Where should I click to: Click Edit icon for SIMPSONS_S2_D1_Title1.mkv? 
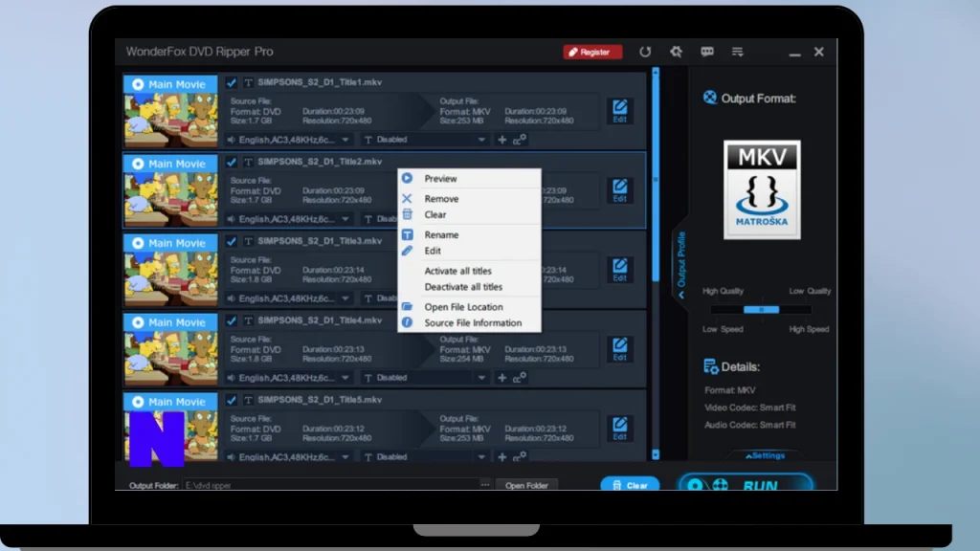pos(619,111)
